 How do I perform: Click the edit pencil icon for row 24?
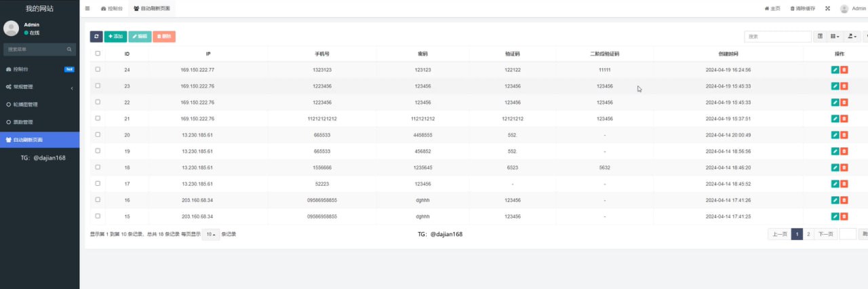835,70
